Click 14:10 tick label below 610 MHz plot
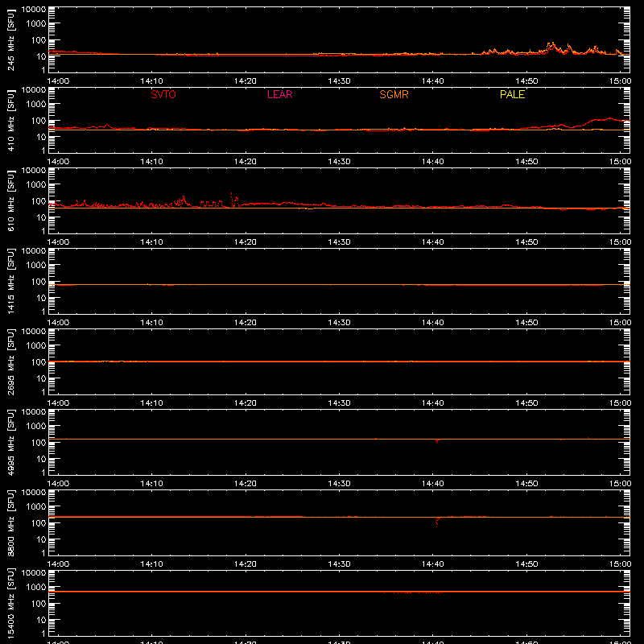The image size is (644, 644). click(151, 242)
